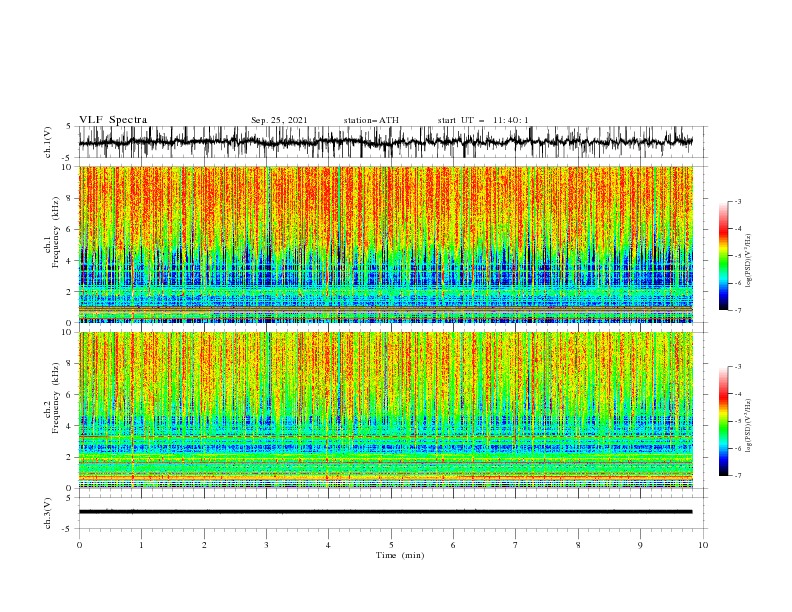Click the ch.3 waveform trace panel
The width and height of the screenshot is (792, 612).
click(x=393, y=513)
